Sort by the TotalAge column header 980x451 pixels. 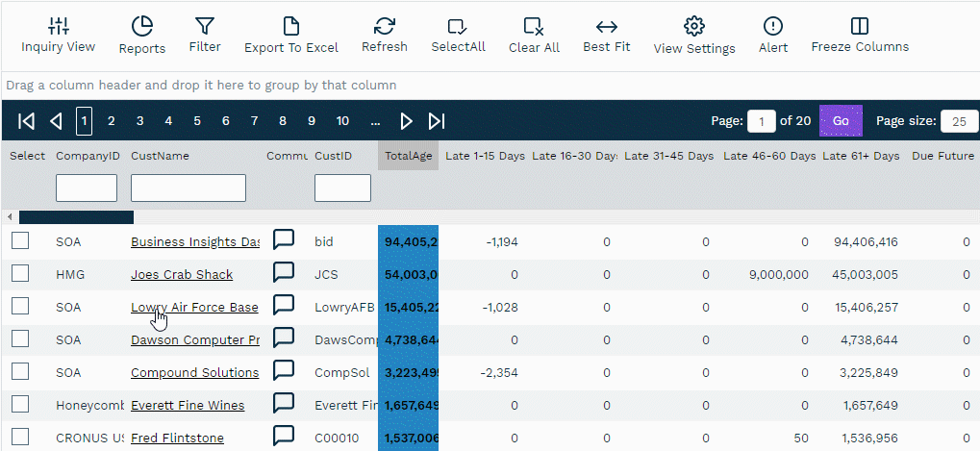pos(408,156)
